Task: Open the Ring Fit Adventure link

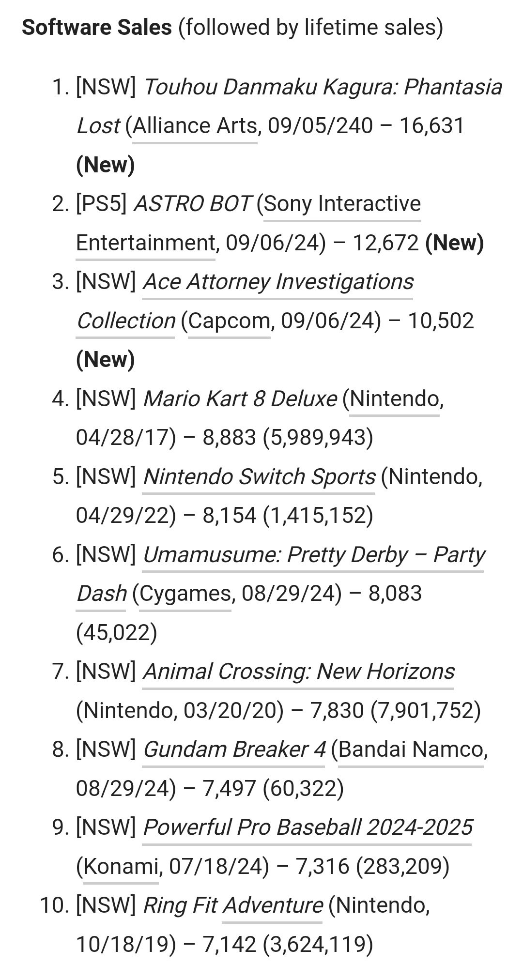Action: [232, 905]
